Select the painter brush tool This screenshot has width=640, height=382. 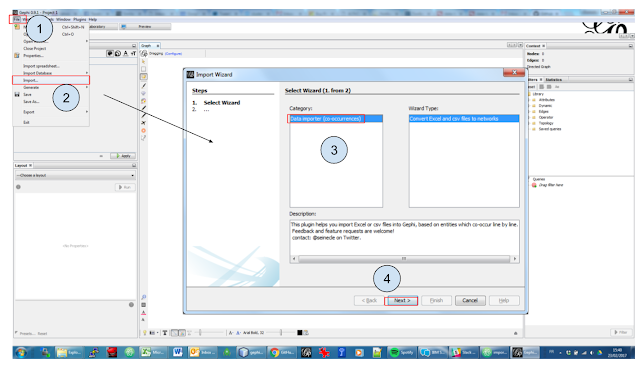click(x=144, y=86)
